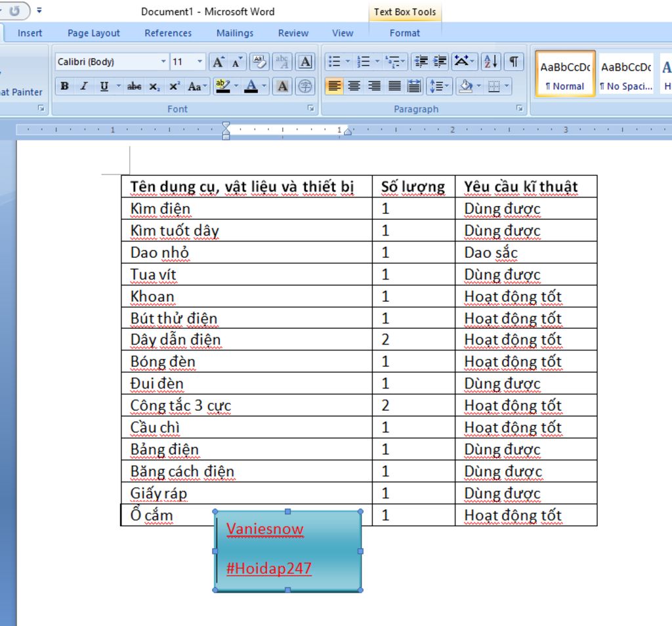Viewport: 672px width, 626px height.
Task: Toggle Underline formatting
Action: [x=104, y=86]
